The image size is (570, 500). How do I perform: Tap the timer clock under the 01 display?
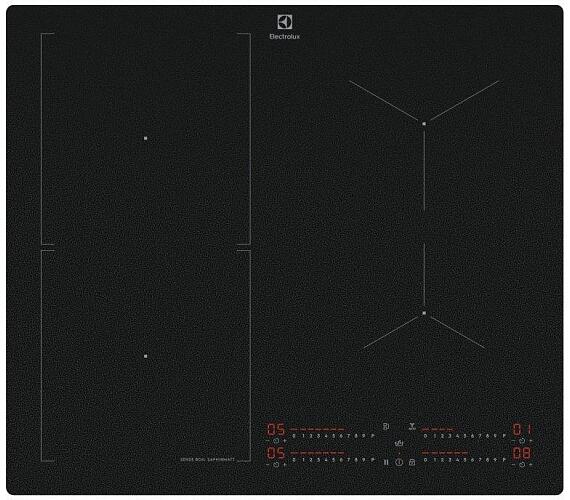pyautogui.click(x=522, y=441)
